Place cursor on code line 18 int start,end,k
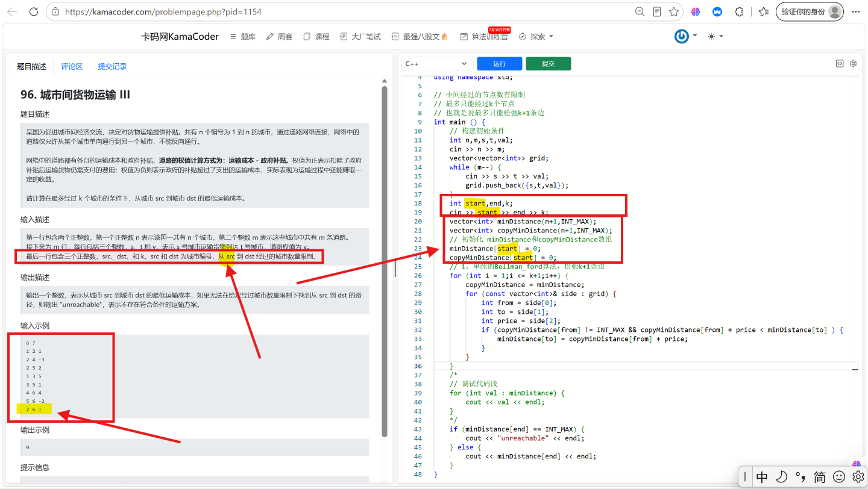This screenshot has width=868, height=489. [x=481, y=204]
